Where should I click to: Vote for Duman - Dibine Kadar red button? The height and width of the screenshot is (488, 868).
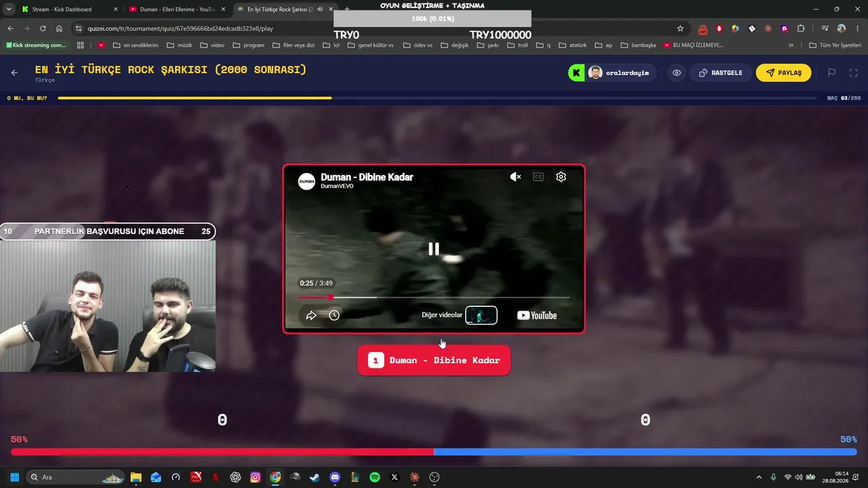434,361
